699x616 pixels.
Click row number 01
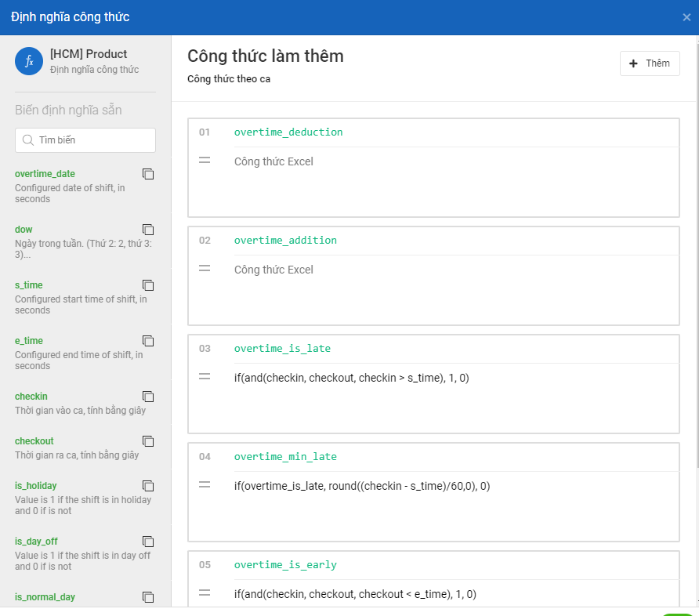click(205, 132)
